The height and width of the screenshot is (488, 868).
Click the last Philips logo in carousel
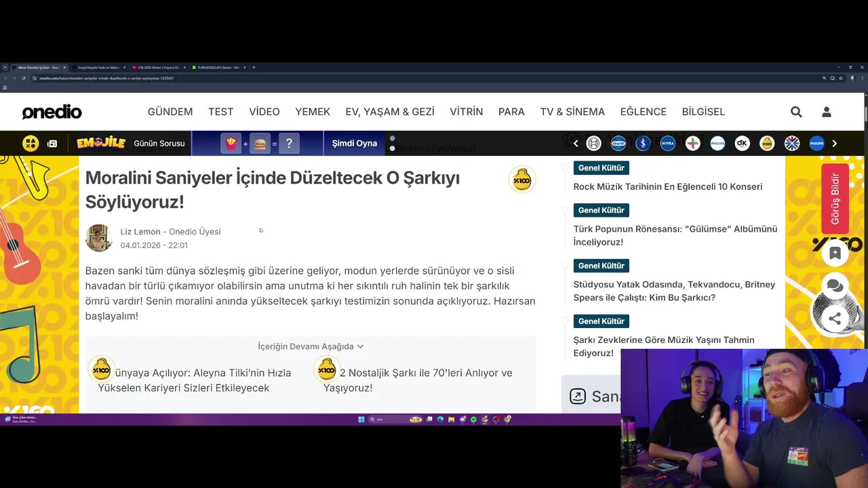(816, 143)
